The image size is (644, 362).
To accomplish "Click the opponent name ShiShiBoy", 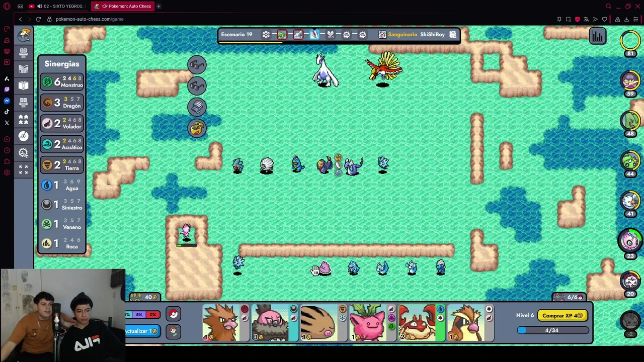I will pyautogui.click(x=432, y=34).
